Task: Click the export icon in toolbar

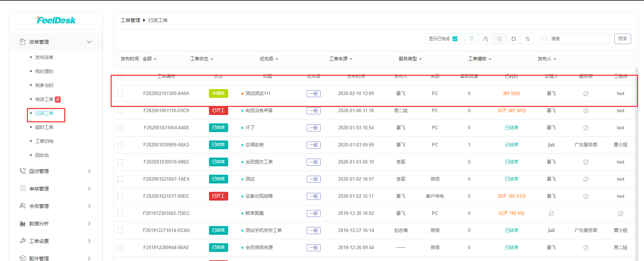Action: coord(513,39)
